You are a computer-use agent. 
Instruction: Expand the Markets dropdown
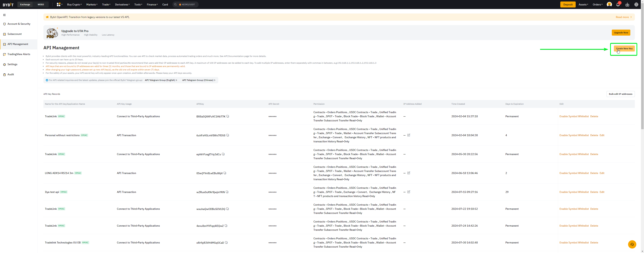click(92, 4)
